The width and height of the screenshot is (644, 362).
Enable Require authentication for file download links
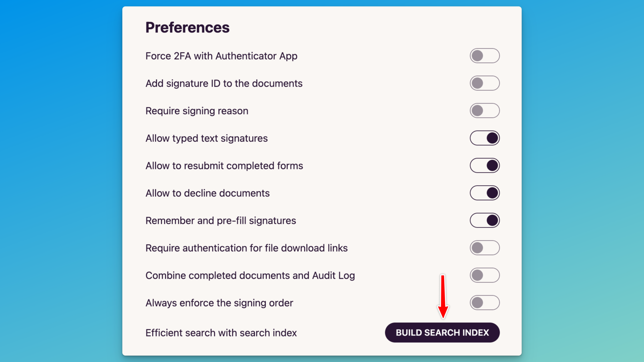(485, 248)
